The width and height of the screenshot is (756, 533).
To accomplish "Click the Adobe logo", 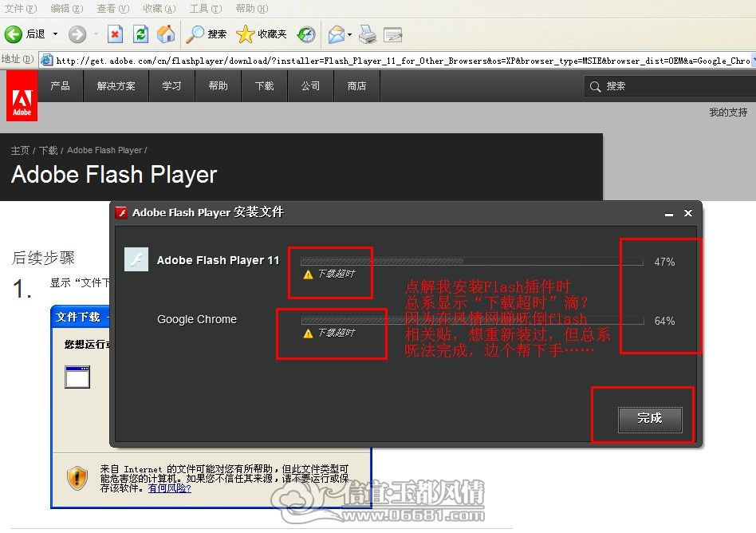I will tap(22, 96).
